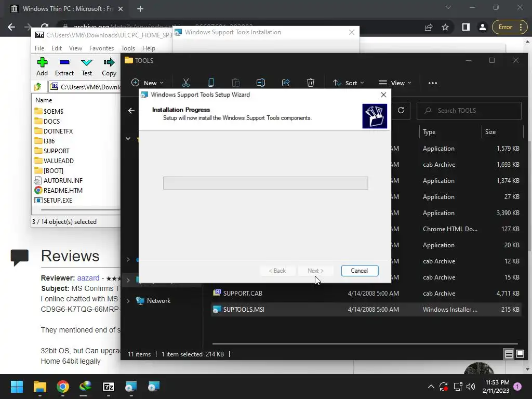
Task: Click Chrome back arrow button
Action: tap(11, 27)
